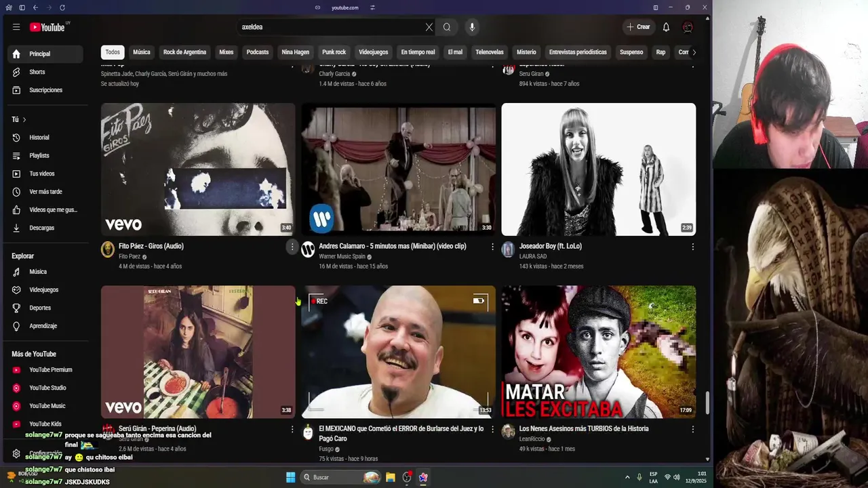Select the Punk rock filter chip
The height and width of the screenshot is (488, 868).
point(334,52)
